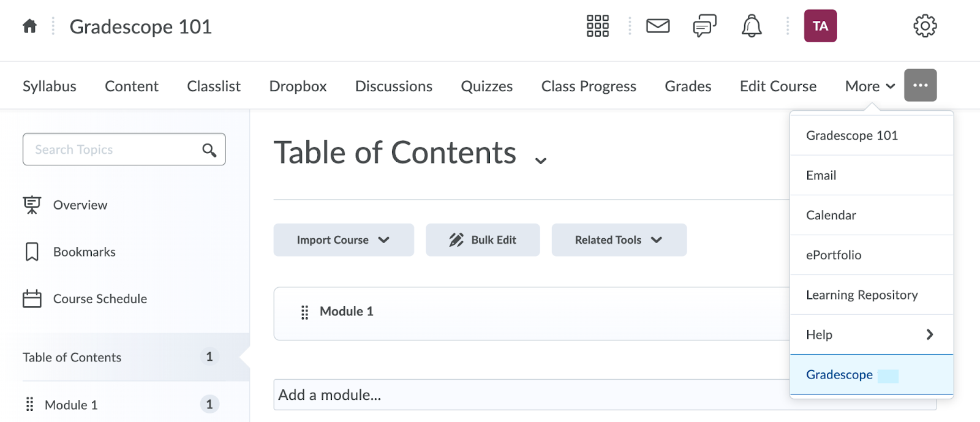Click the ellipsis more-actions button
Image resolution: width=980 pixels, height=422 pixels.
(919, 85)
